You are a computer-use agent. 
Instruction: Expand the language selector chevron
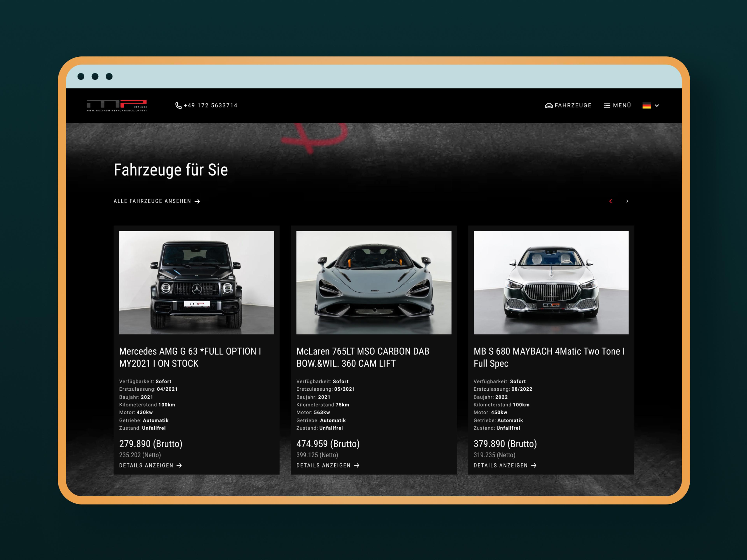click(657, 106)
